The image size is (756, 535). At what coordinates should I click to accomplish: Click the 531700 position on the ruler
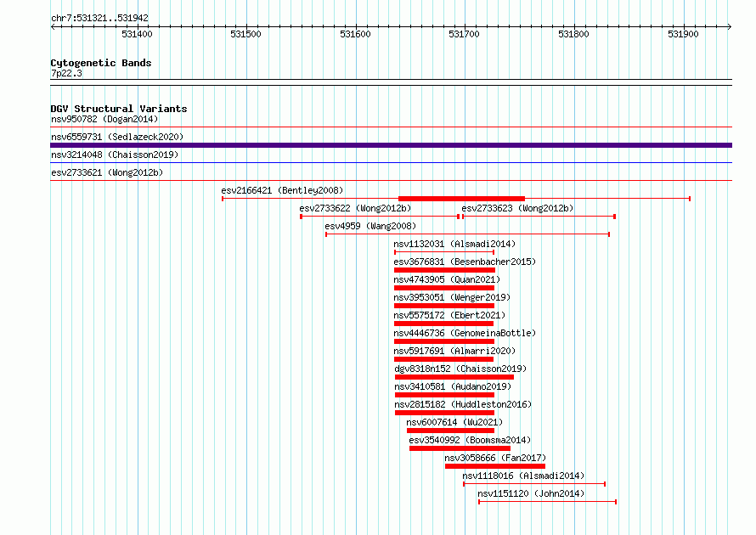[x=465, y=34]
